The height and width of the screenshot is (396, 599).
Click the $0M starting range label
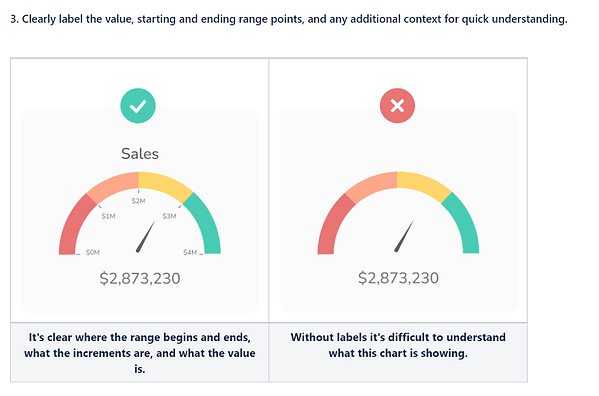92,252
